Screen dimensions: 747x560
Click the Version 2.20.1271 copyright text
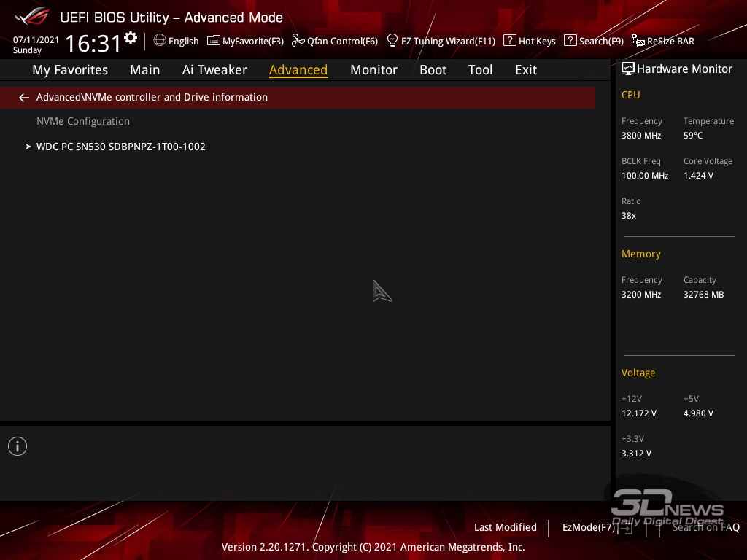[373, 547]
